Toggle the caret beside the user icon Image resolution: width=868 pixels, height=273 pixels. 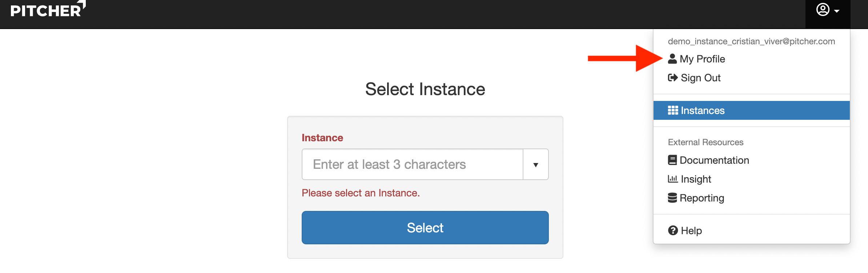[837, 11]
